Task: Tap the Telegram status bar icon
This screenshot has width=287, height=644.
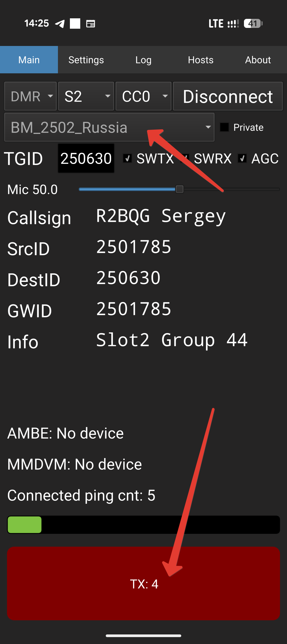Action: point(60,24)
